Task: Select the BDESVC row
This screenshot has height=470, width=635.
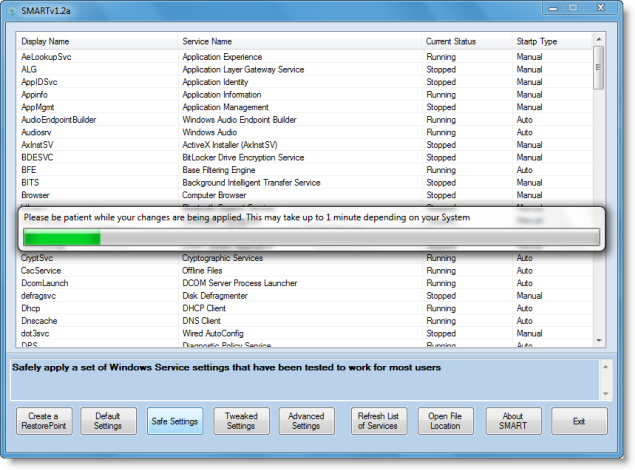Action: 304,157
